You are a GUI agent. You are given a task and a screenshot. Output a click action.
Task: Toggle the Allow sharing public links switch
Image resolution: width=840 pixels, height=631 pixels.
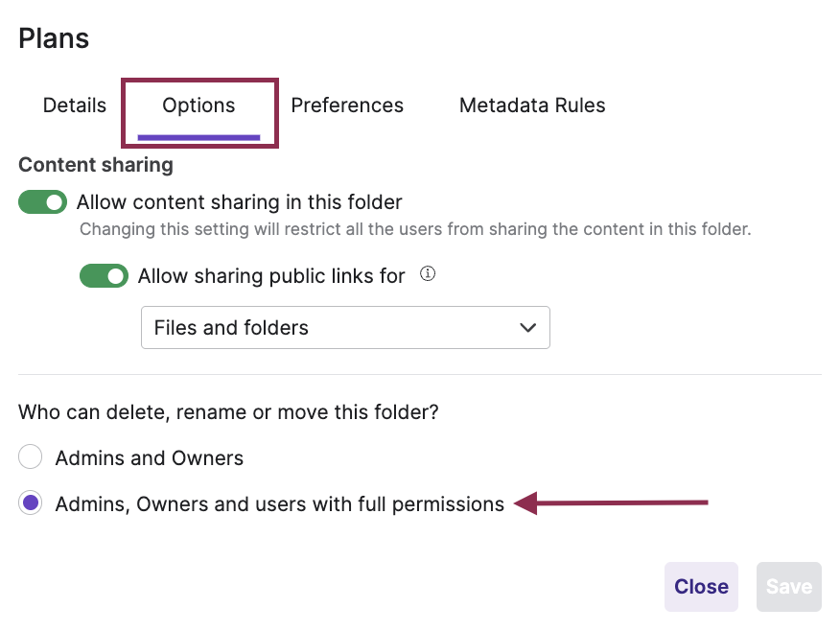pos(104,275)
